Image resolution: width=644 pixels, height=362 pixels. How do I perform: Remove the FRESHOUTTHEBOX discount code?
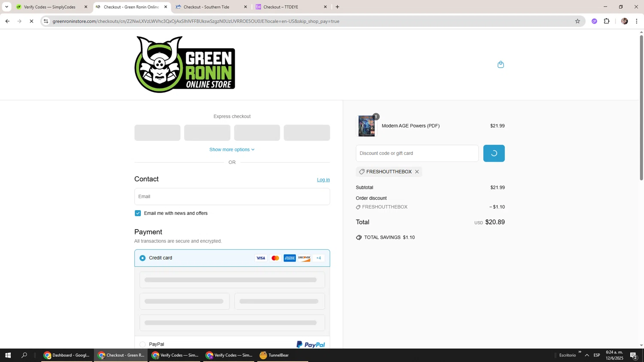(x=417, y=172)
